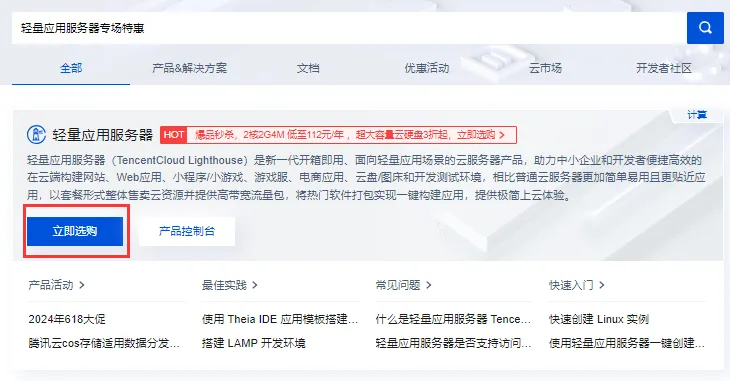
Task: Click the blue search magnifier icon
Action: [705, 28]
